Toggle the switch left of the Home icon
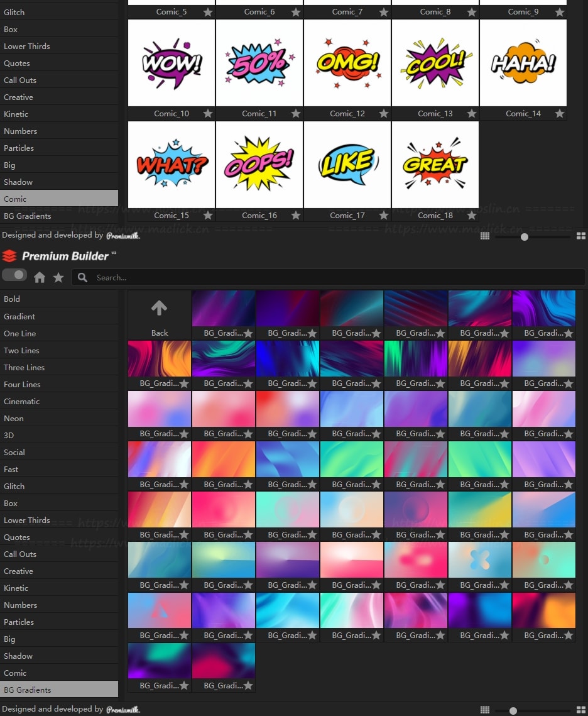Image resolution: width=588 pixels, height=716 pixels. 14,275
